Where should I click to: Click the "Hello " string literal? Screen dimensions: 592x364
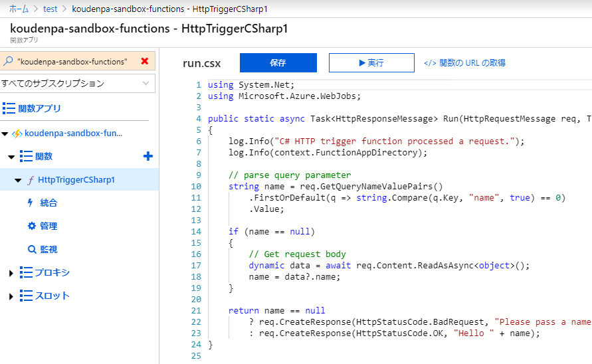[474, 333]
